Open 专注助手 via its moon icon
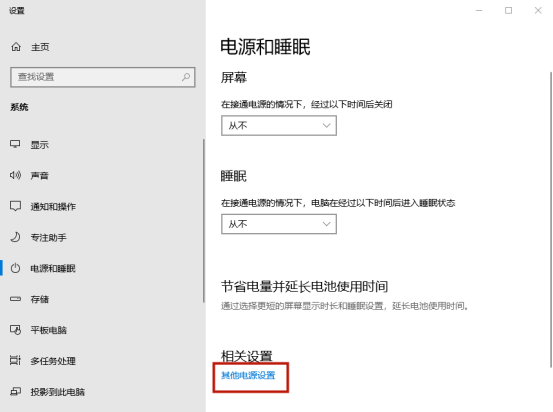This screenshot has height=412, width=553. pyautogui.click(x=15, y=237)
